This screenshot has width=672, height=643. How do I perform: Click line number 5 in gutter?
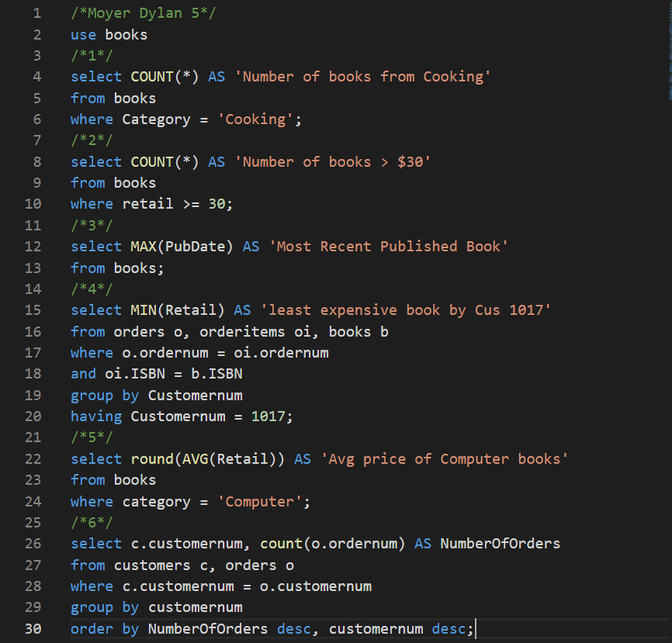[x=37, y=98]
